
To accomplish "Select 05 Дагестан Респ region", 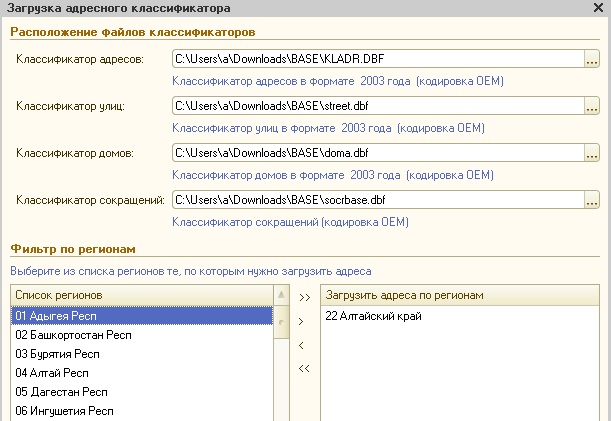I will tap(142, 392).
